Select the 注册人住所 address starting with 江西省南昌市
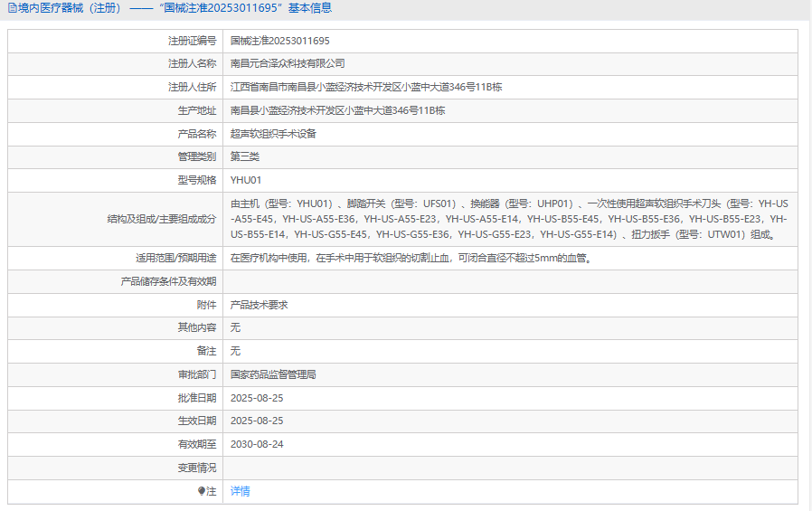The image size is (812, 511). click(366, 87)
